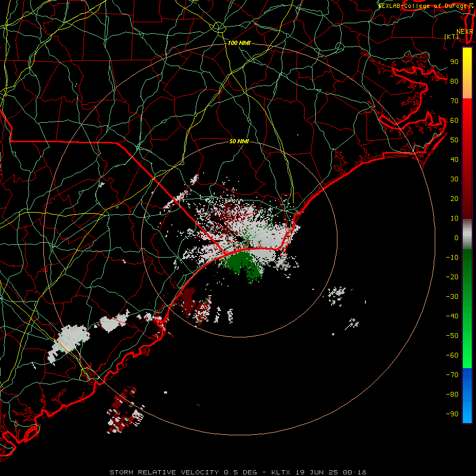Select the positive 90 value on velocity scale
The width and height of the screenshot is (476, 476).
(454, 62)
